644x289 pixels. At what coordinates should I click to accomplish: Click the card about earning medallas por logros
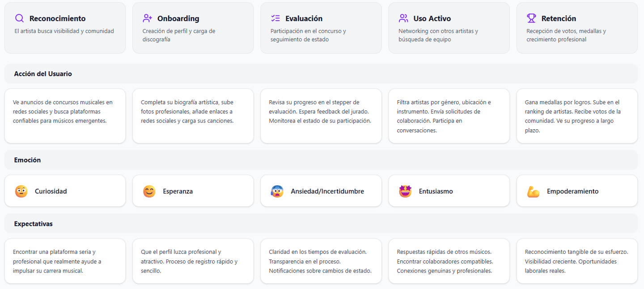click(x=576, y=116)
